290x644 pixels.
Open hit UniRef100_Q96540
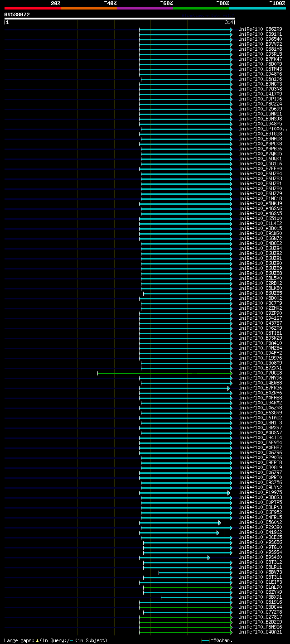(260, 39)
